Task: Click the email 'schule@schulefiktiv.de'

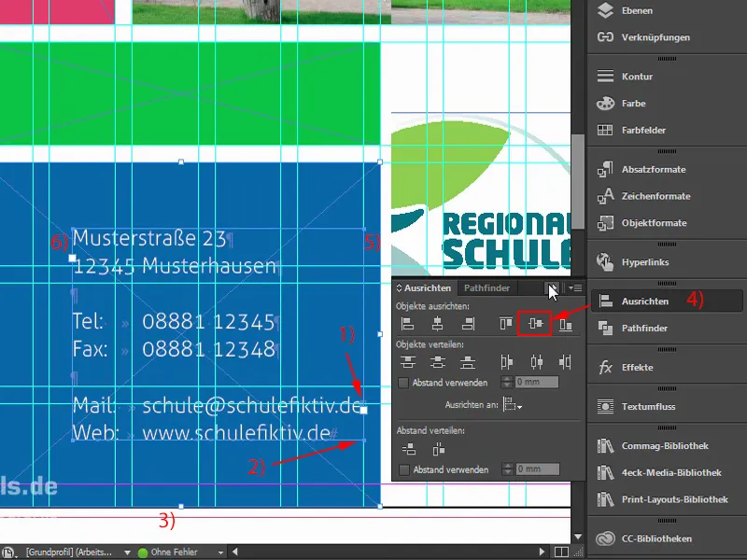Action: (x=251, y=405)
